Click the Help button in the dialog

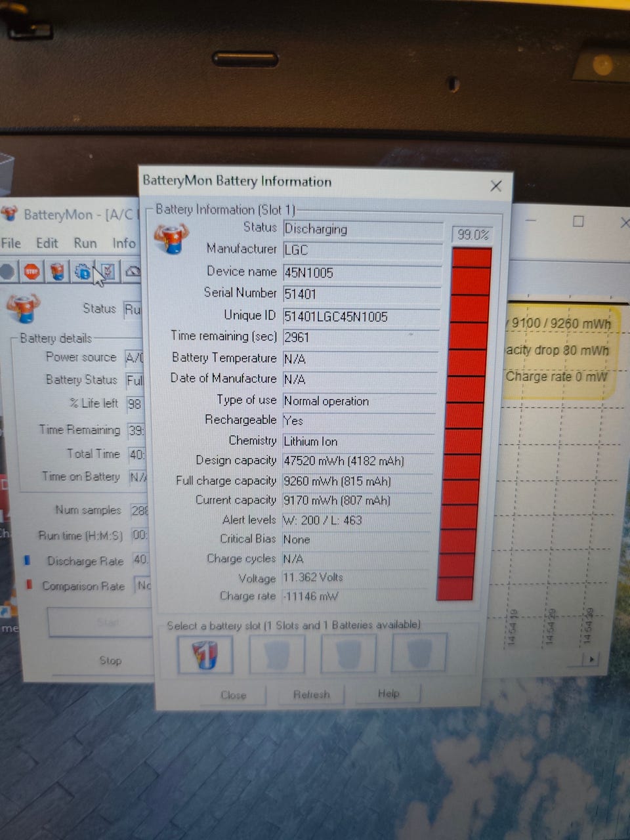[388, 693]
